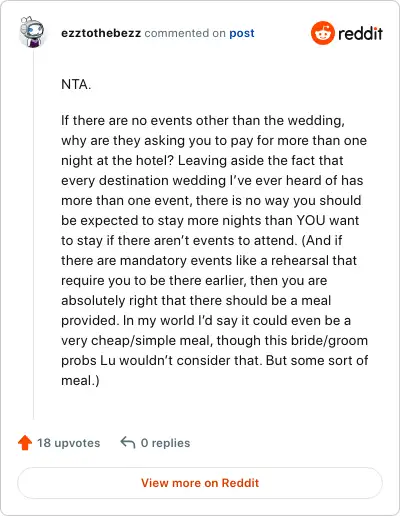This screenshot has height=516, width=400.
Task: Click the final word "meal.)" of comment
Action: coord(80,381)
